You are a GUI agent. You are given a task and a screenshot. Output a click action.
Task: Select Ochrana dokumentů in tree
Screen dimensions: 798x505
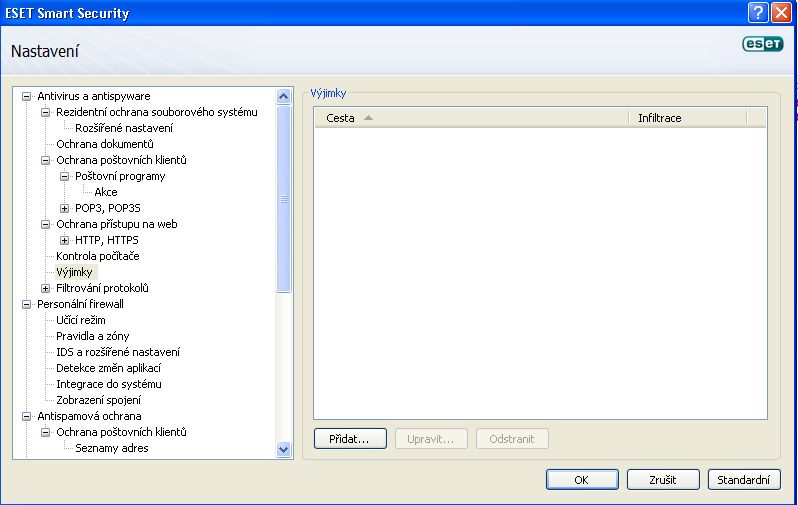click(105, 144)
